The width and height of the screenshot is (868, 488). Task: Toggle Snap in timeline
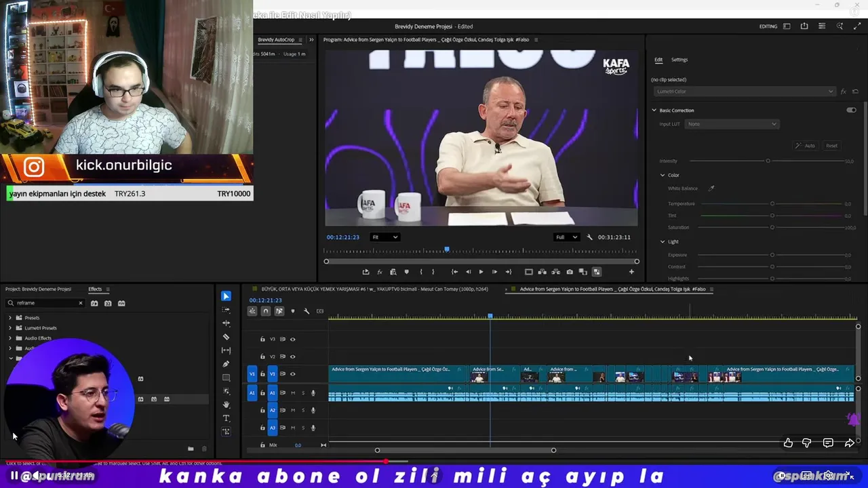click(266, 311)
